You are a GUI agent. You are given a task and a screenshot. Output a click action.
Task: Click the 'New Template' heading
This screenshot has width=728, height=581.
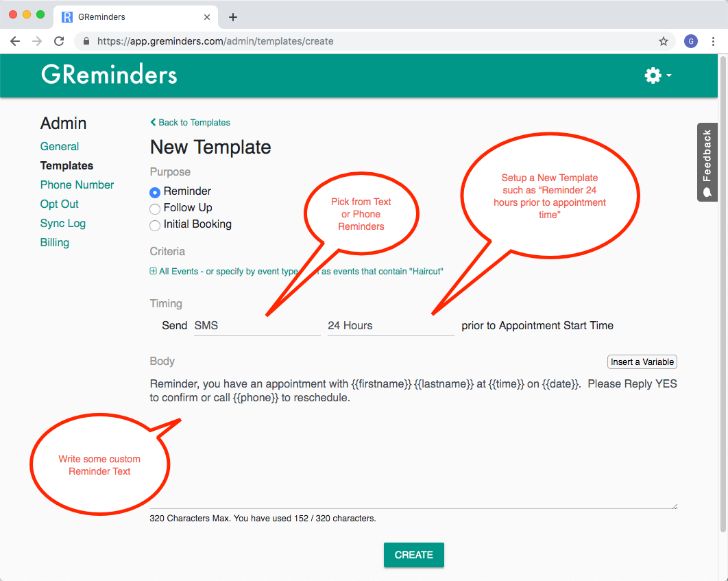pos(210,147)
